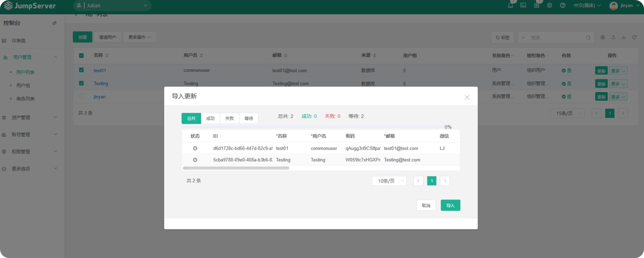
Task: Open the help question mark icon
Action: click(563, 5)
